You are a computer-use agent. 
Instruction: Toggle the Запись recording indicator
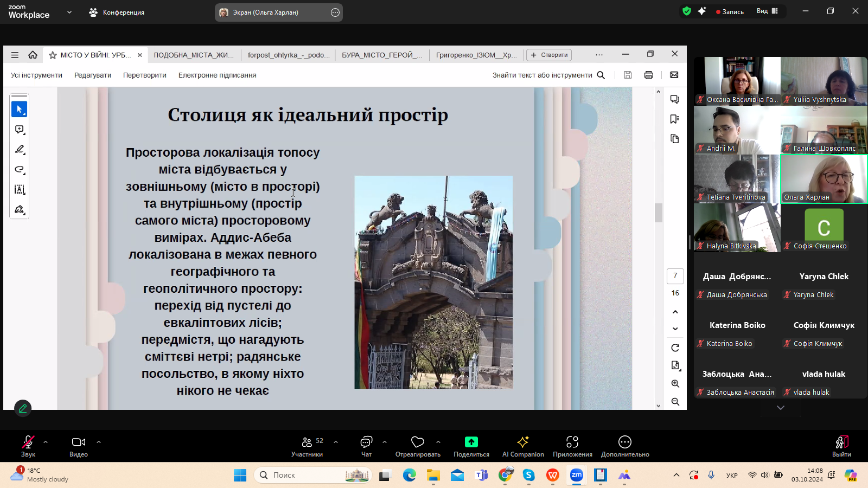(x=730, y=11)
